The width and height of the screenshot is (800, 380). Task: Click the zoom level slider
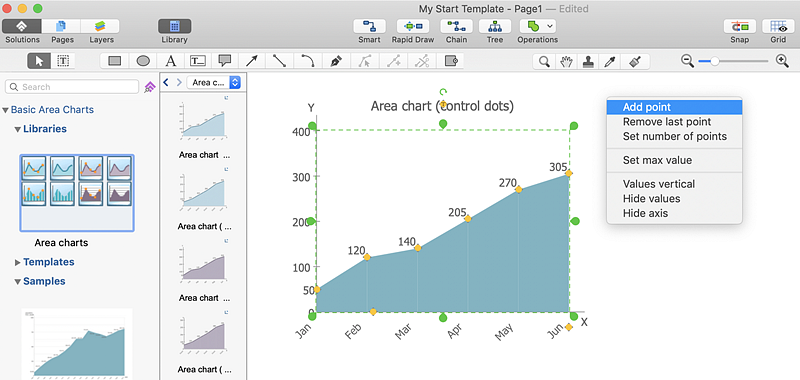tap(733, 61)
